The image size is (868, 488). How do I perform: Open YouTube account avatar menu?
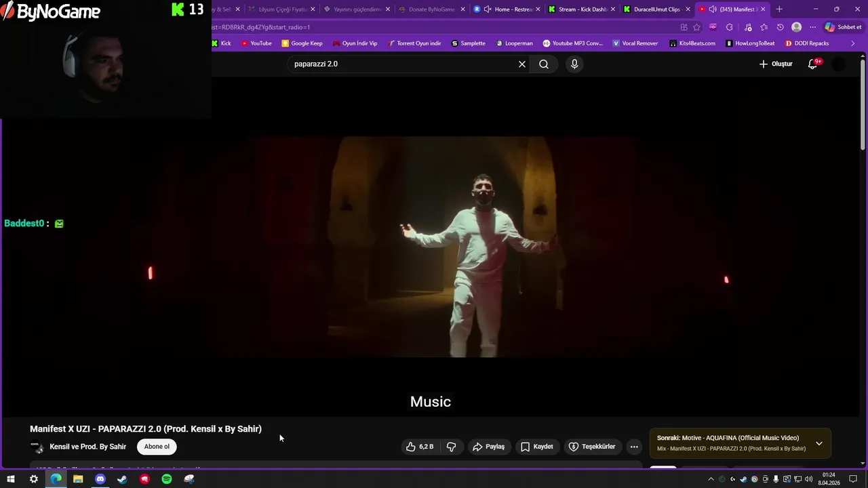[x=839, y=64]
